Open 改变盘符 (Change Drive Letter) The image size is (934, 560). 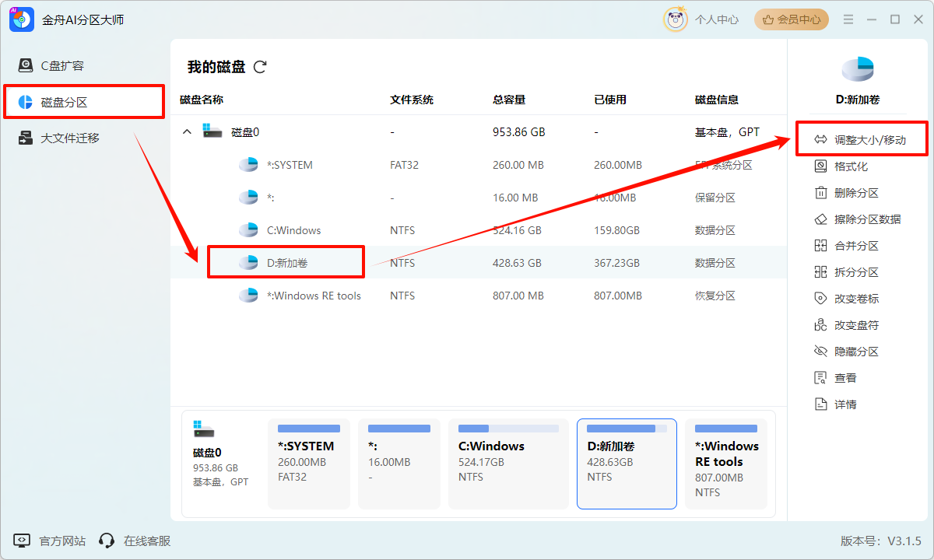848,324
